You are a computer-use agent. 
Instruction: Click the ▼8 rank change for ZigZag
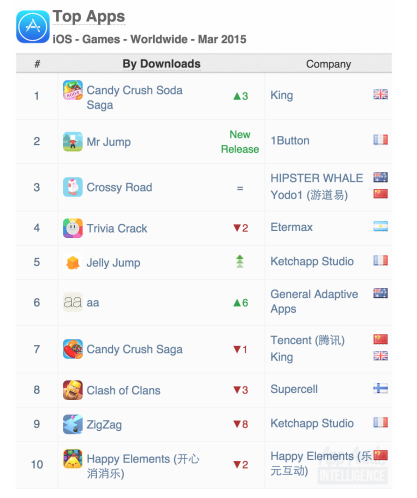241,424
